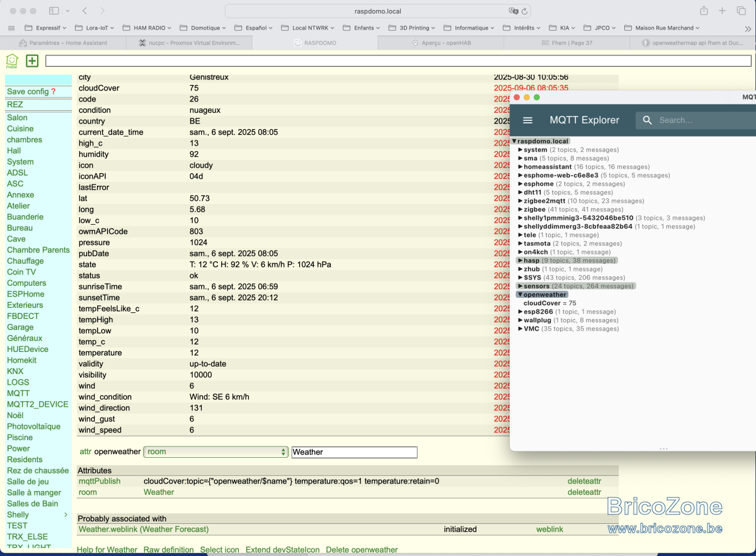This screenshot has width=756, height=556.
Task: Switch to the Fhem Page 37 tab
Action: pyautogui.click(x=567, y=43)
